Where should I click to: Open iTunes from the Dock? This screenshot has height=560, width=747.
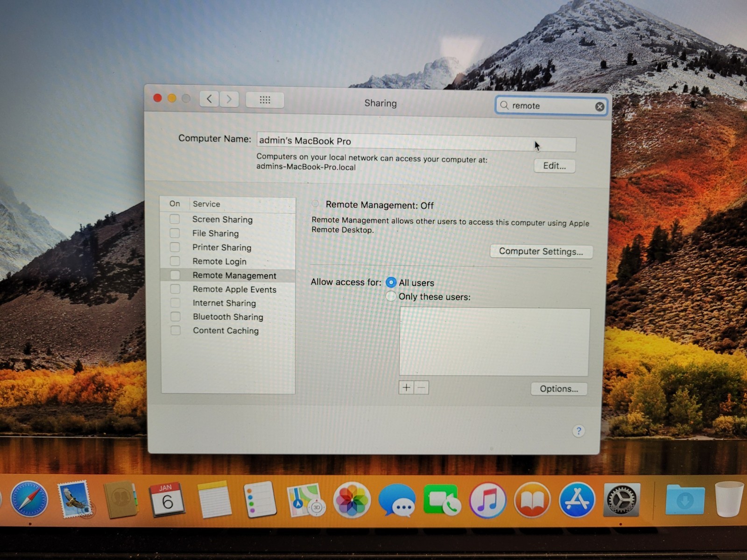(488, 500)
